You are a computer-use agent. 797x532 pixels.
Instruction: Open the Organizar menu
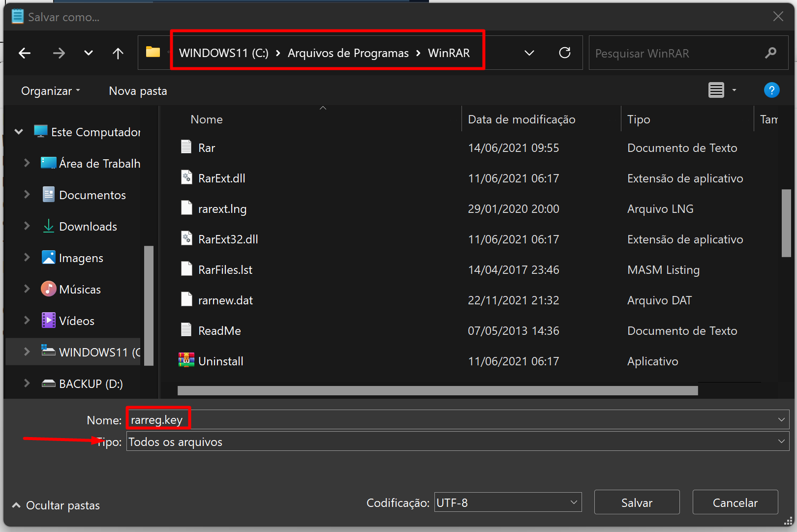[x=51, y=91]
